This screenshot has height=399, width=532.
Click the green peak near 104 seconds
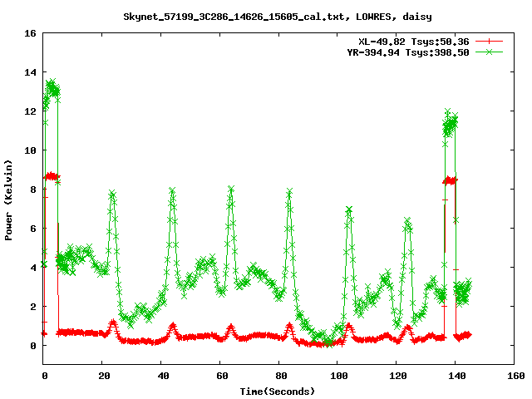(x=349, y=209)
